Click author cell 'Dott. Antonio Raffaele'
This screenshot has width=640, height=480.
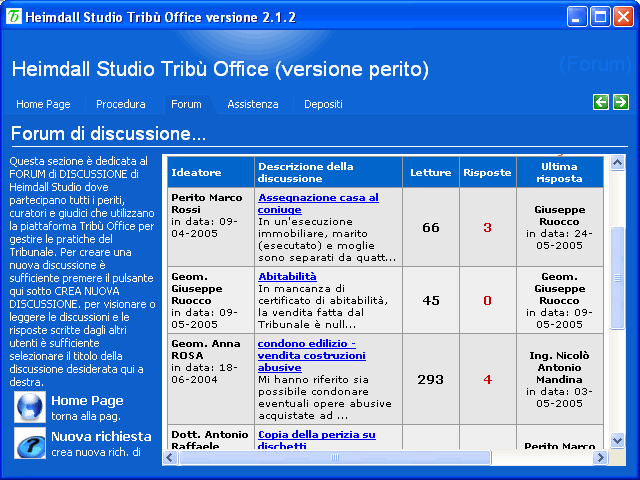point(211,438)
